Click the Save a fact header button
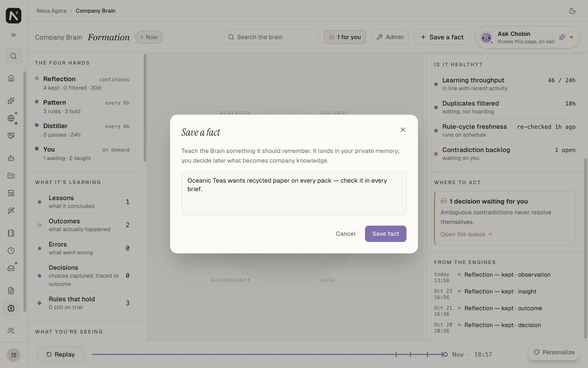 tap(442, 37)
